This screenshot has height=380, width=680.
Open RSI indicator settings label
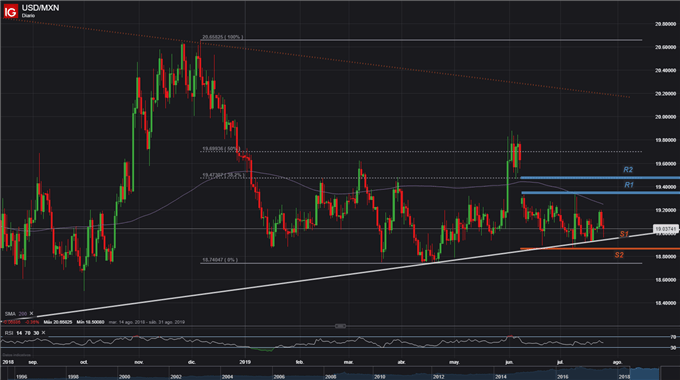coord(9,333)
